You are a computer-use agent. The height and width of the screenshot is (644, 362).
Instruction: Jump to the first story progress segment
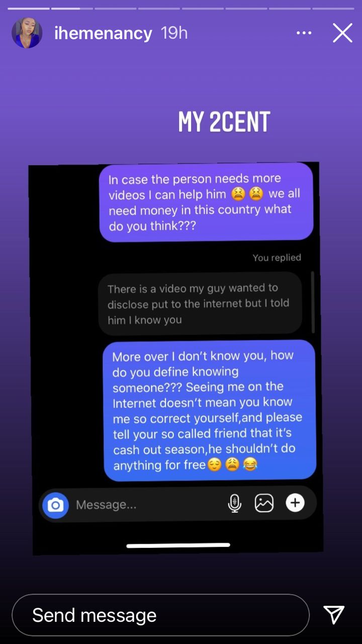pyautogui.click(x=29, y=9)
